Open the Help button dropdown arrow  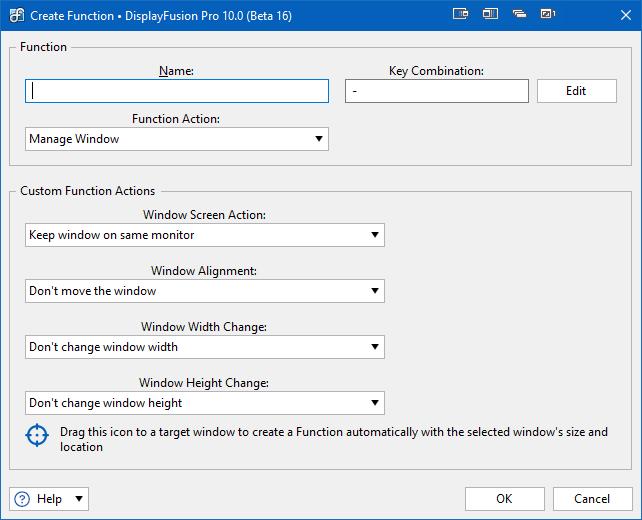pos(79,499)
